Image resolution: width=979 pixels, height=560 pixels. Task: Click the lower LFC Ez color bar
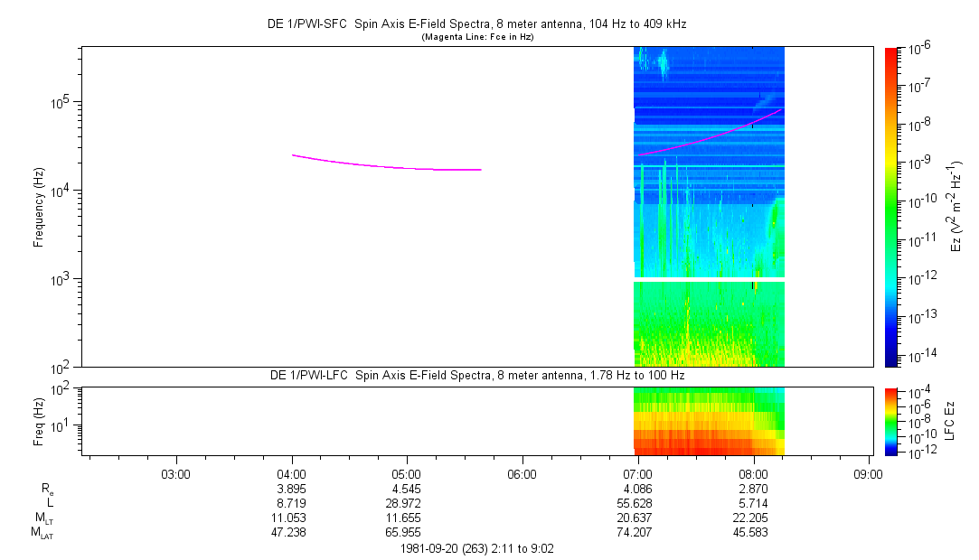point(892,420)
